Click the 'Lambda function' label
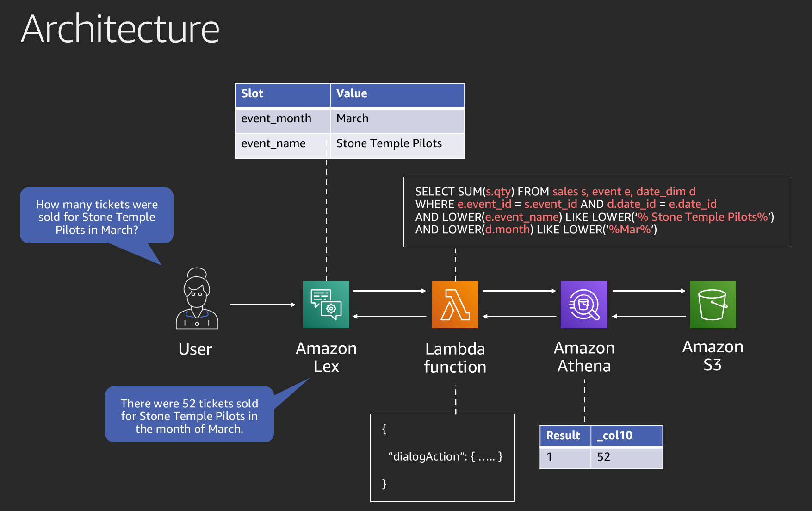 (455, 358)
